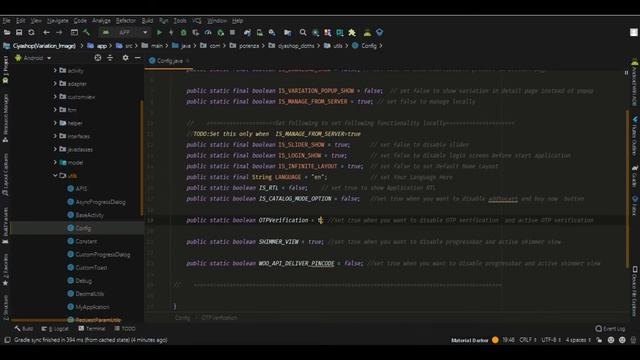
Task: Open the TODO tool window button
Action: tap(125, 328)
